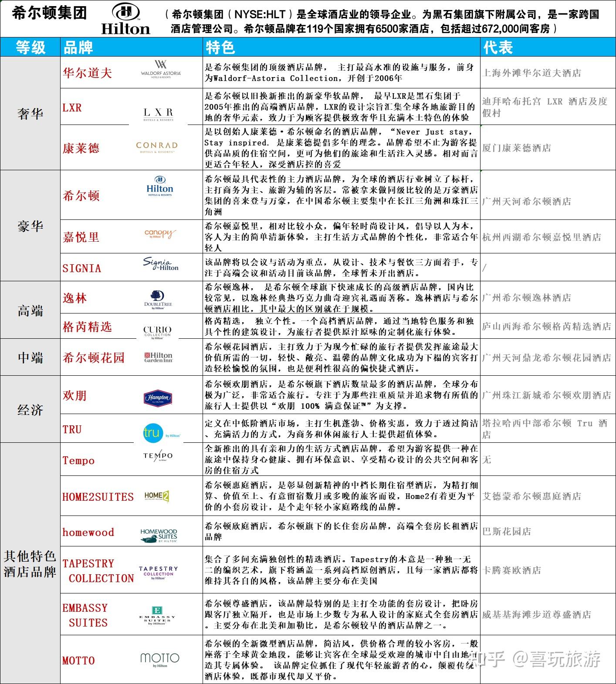Click the DoubleTree by Hilton logo
Screen dimensions: 616x684
click(158, 300)
